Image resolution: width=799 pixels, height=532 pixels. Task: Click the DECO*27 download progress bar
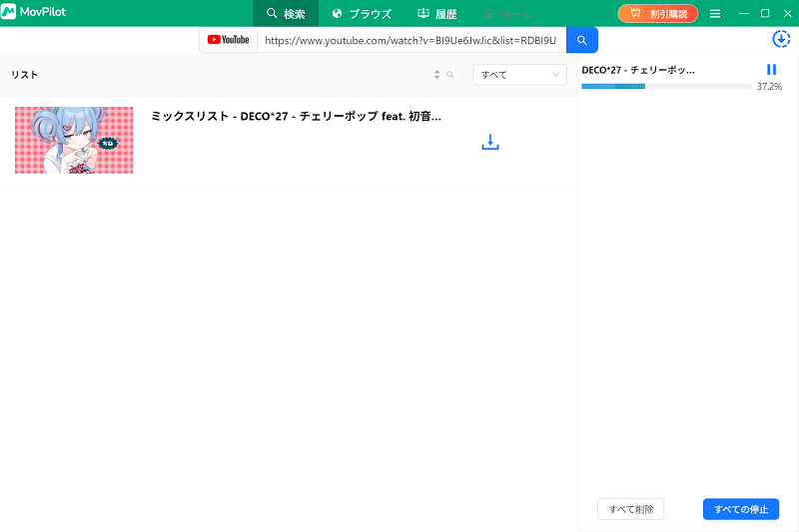coord(666,86)
